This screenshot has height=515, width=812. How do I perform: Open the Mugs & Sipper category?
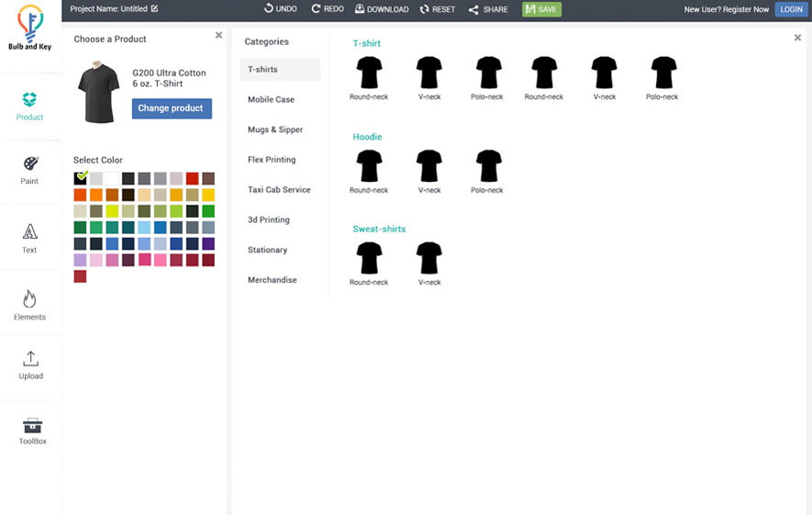pyautogui.click(x=275, y=129)
